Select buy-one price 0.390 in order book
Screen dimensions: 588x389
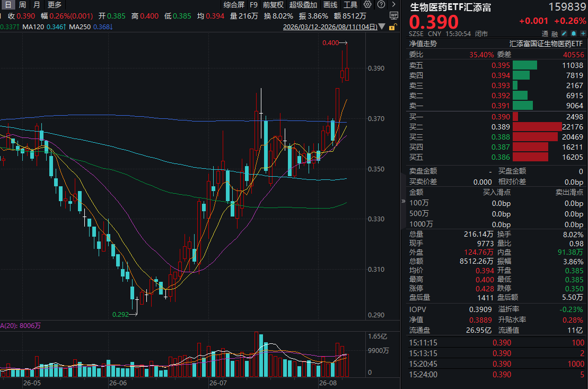[501, 117]
